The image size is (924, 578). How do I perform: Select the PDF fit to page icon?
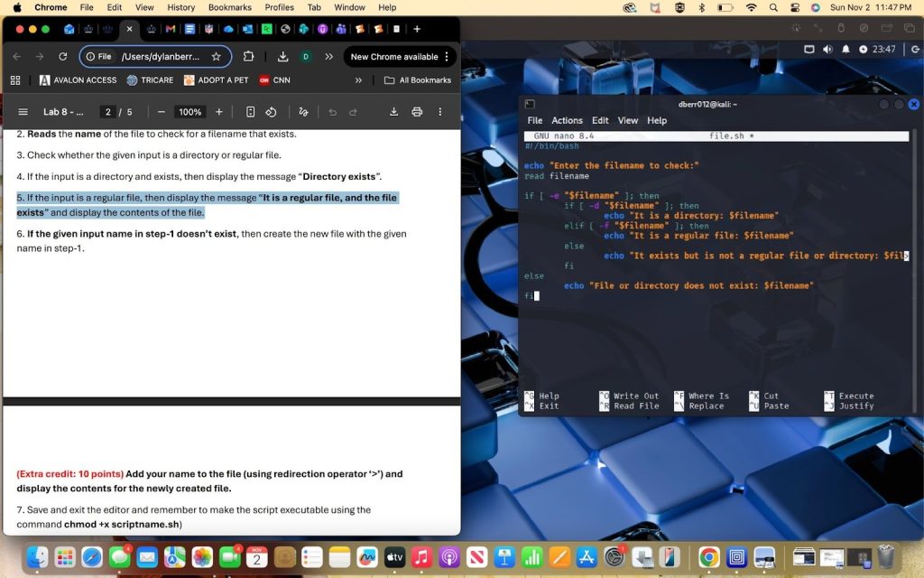click(x=250, y=112)
